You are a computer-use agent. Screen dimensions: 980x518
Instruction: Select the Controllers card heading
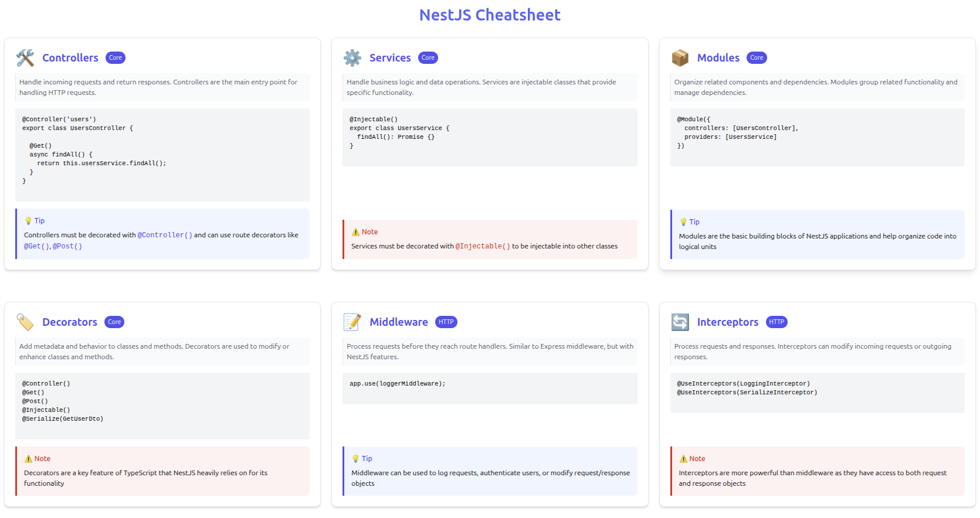pyautogui.click(x=70, y=57)
